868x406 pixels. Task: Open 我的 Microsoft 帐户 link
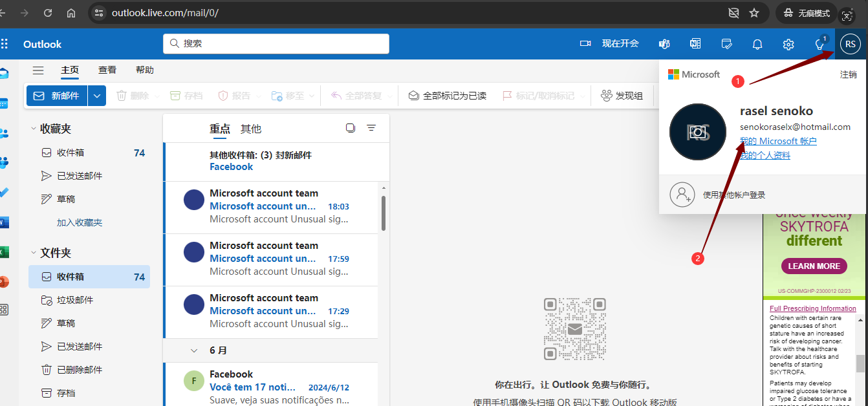(x=778, y=141)
